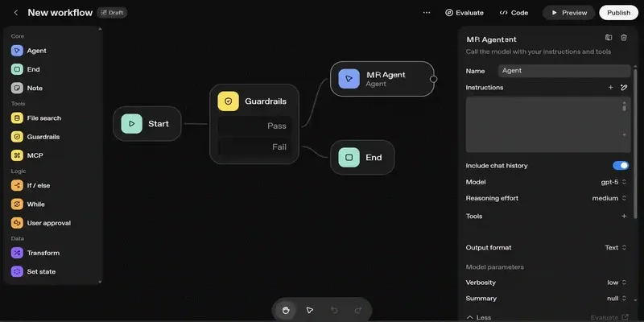
Task: Click the Preview button
Action: 569,13
